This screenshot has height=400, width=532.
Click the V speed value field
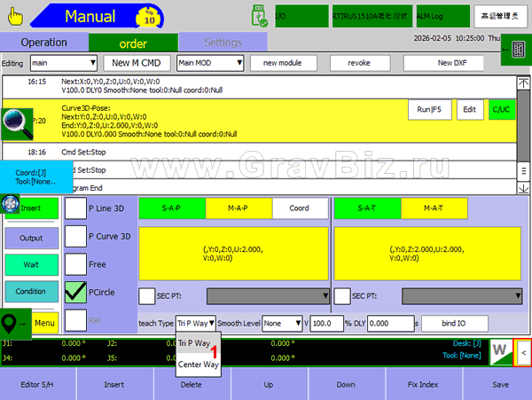click(x=327, y=324)
